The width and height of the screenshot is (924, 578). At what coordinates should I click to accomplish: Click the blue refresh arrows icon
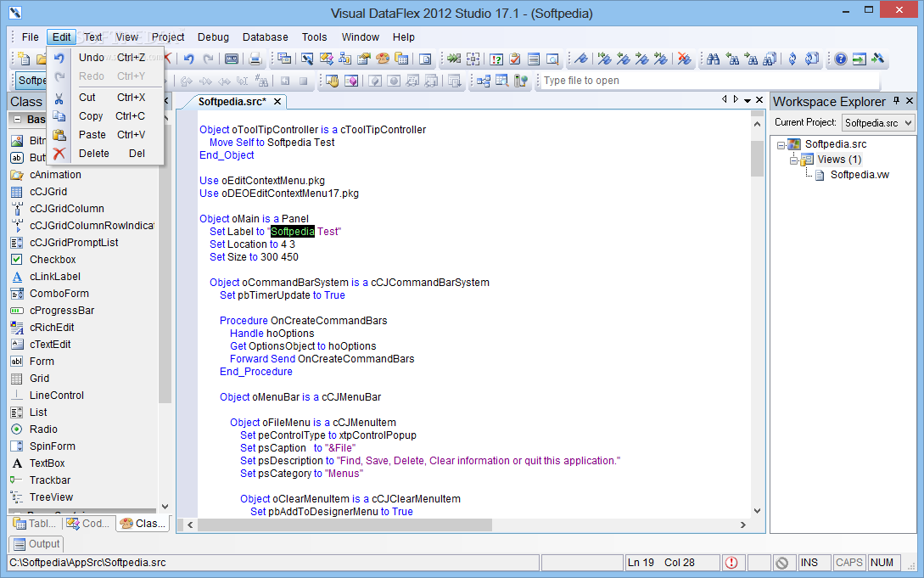(x=792, y=59)
